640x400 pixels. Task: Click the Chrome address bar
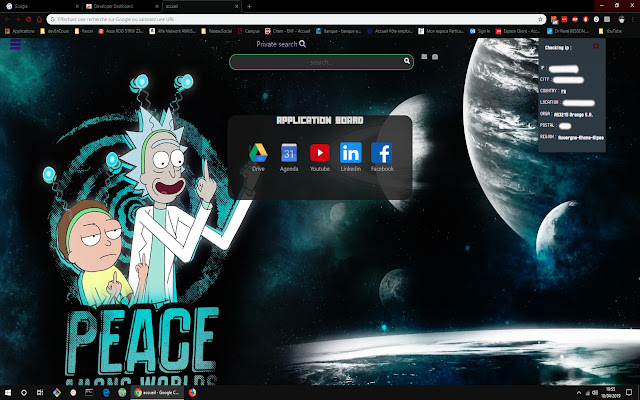point(296,19)
